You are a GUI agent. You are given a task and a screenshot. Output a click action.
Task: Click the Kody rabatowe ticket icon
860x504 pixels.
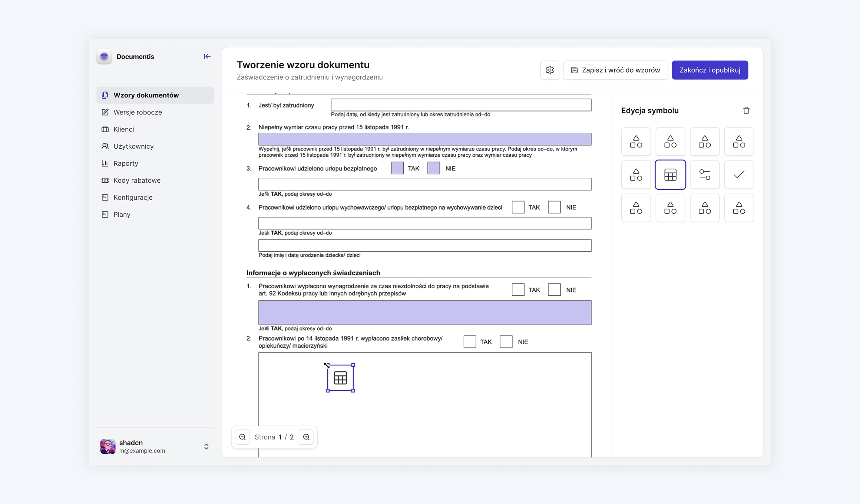tap(105, 180)
